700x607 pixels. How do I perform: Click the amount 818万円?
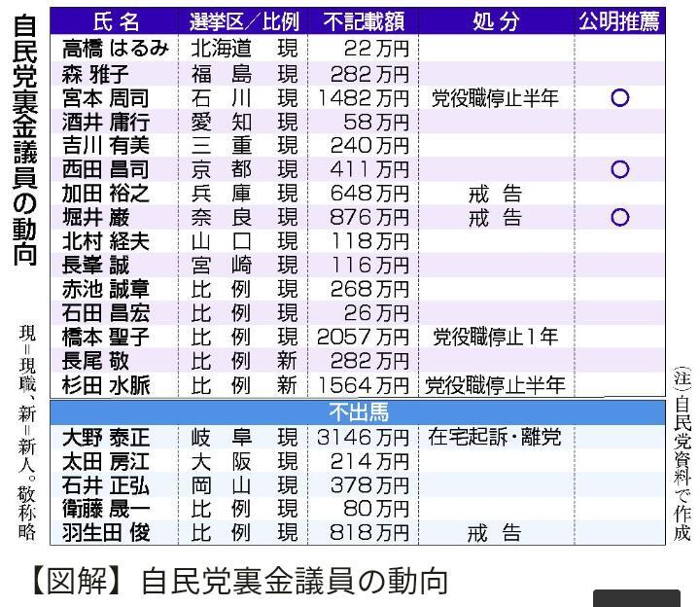(369, 533)
